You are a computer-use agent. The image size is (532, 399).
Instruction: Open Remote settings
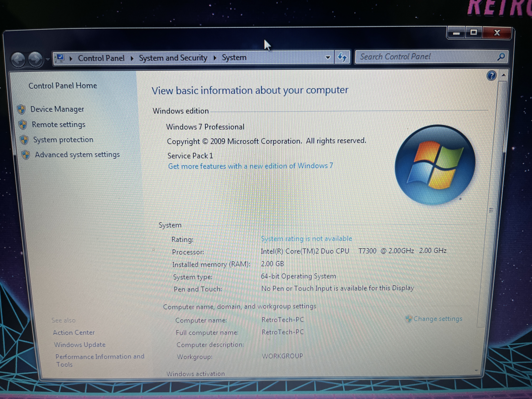click(x=59, y=125)
